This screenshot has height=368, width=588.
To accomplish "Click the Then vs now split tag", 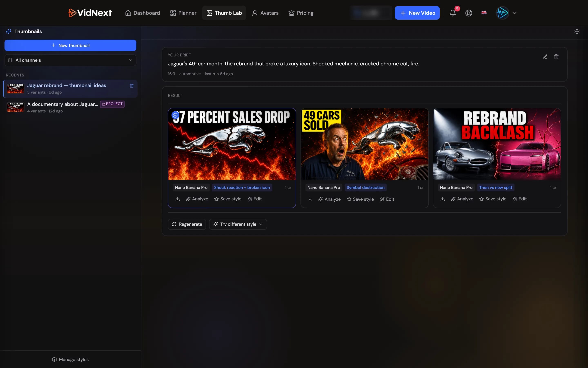I will 496,187.
